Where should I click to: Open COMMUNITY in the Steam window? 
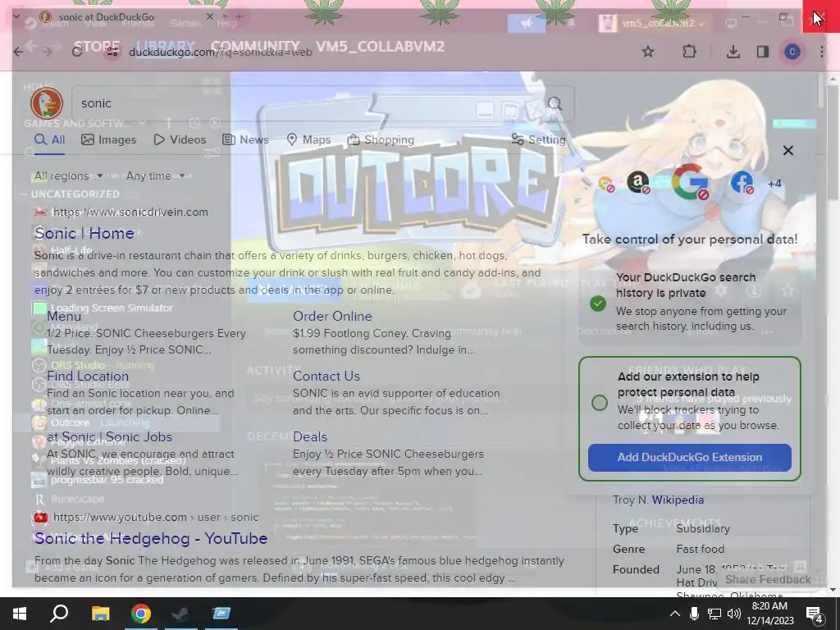click(x=256, y=47)
